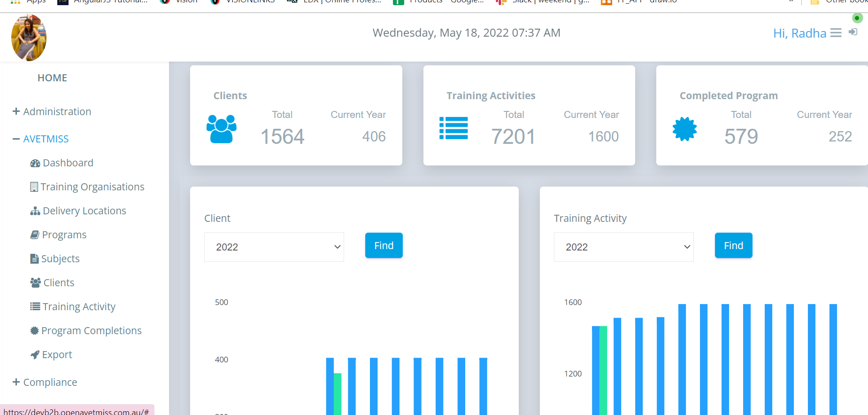Click the green bar in Training Activity chart

click(603, 370)
